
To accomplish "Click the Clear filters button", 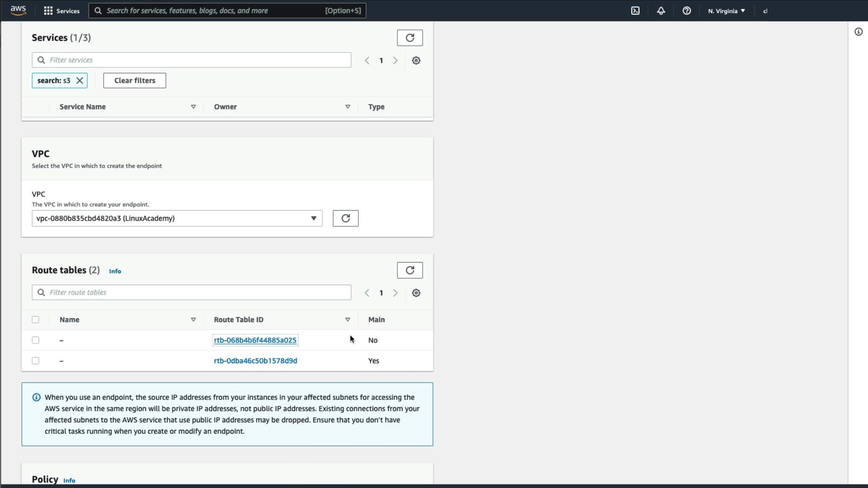I will click(134, 80).
